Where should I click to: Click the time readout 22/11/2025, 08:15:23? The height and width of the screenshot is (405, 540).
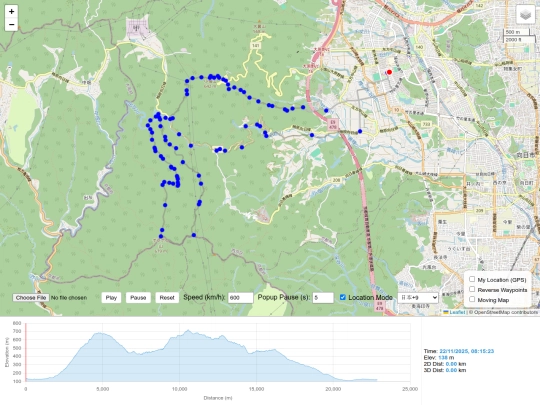point(467,351)
